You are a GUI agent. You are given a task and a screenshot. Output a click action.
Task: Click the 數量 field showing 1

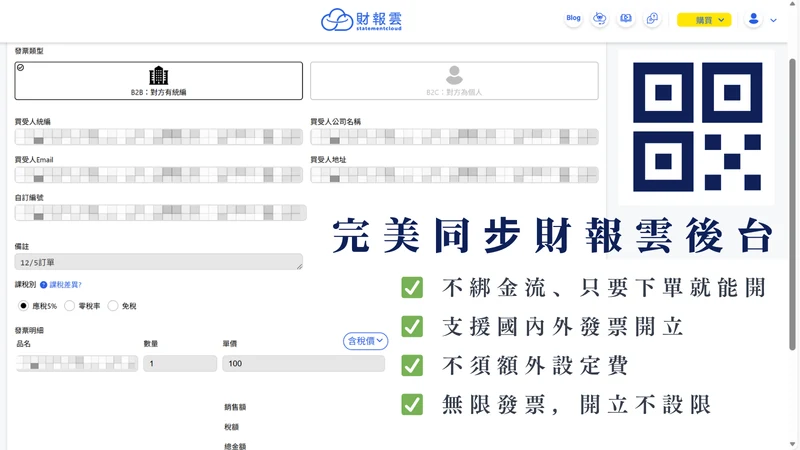180,363
